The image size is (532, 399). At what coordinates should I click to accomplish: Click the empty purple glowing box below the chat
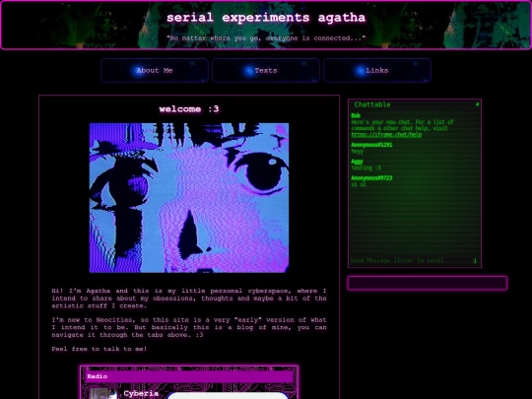click(x=428, y=283)
